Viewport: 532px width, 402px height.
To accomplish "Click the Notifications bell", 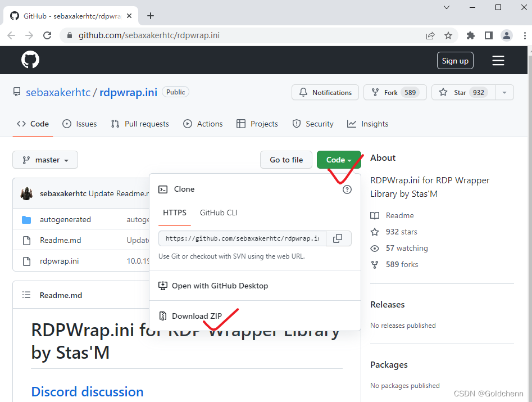I will tap(325, 92).
